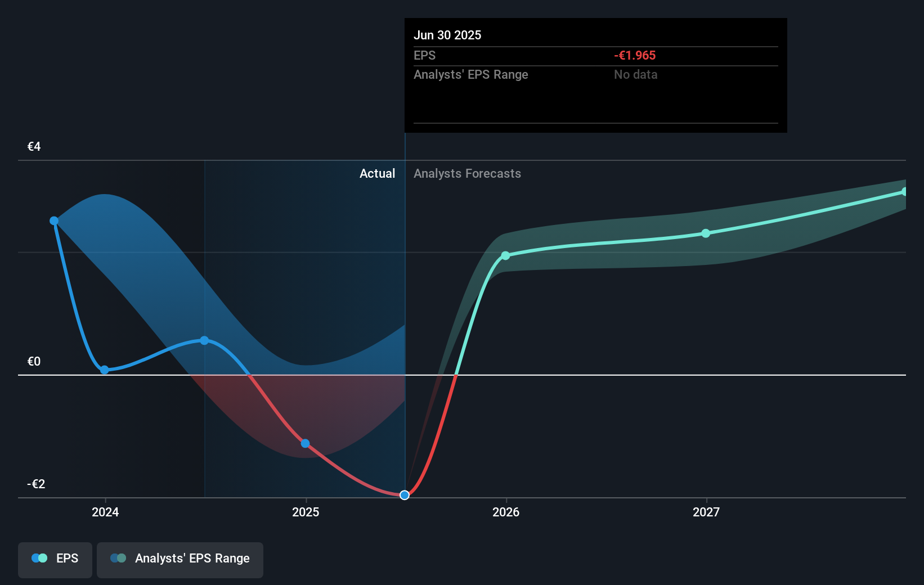Switch to the Actual section
The width and height of the screenshot is (924, 585).
tap(377, 173)
